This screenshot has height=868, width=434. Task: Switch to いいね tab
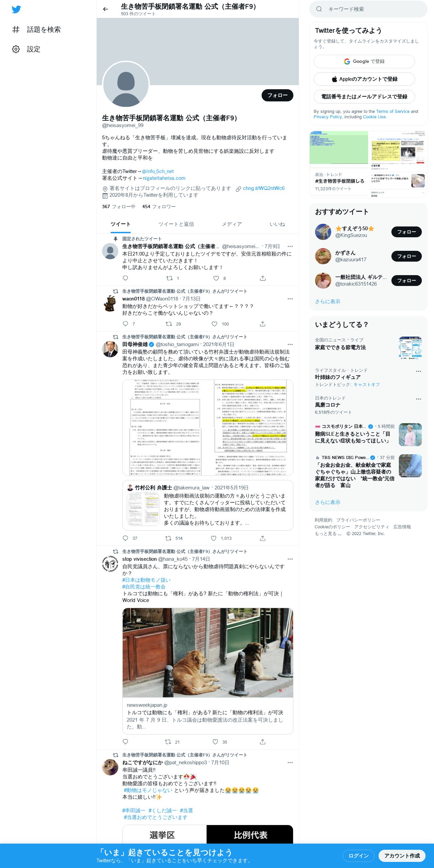pyautogui.click(x=277, y=224)
